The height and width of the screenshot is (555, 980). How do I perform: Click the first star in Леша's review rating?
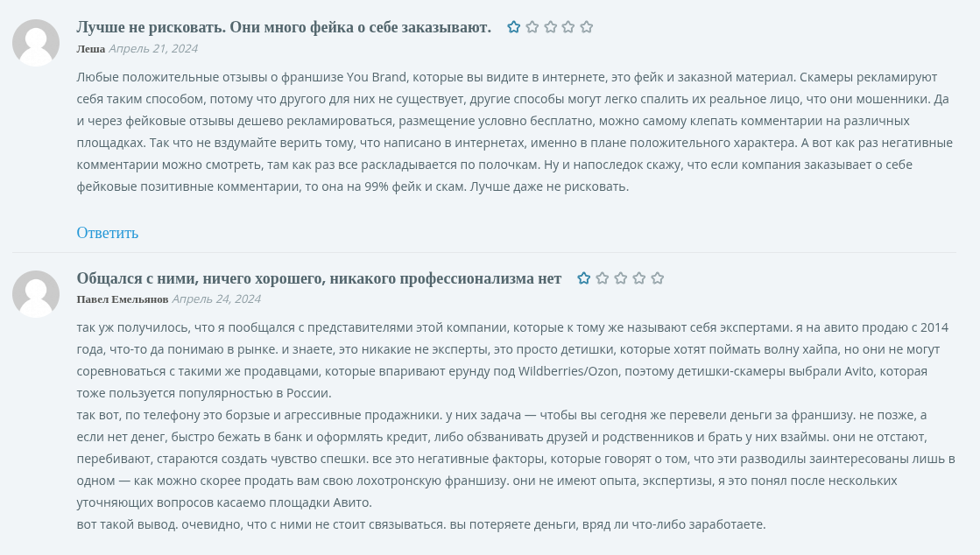tap(514, 27)
